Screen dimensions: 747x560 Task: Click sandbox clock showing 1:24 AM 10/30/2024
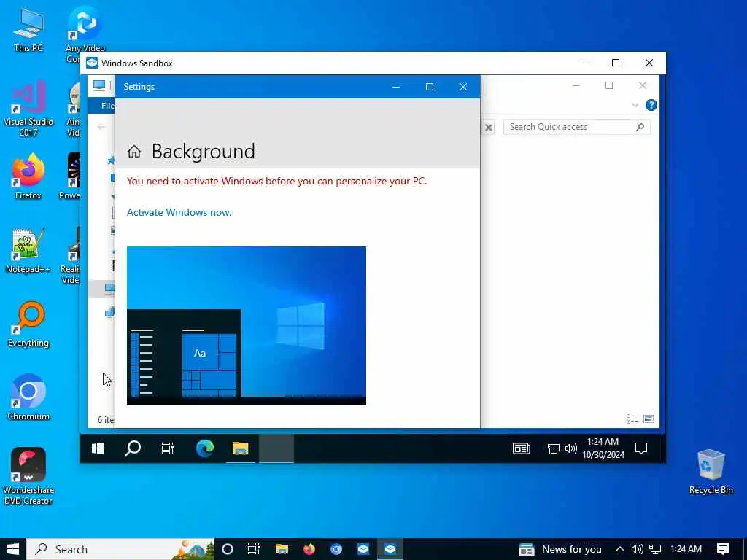click(x=603, y=448)
